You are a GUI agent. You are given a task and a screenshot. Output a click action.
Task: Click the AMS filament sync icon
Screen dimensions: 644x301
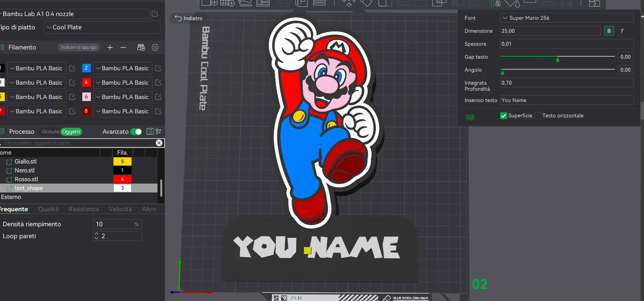click(141, 47)
